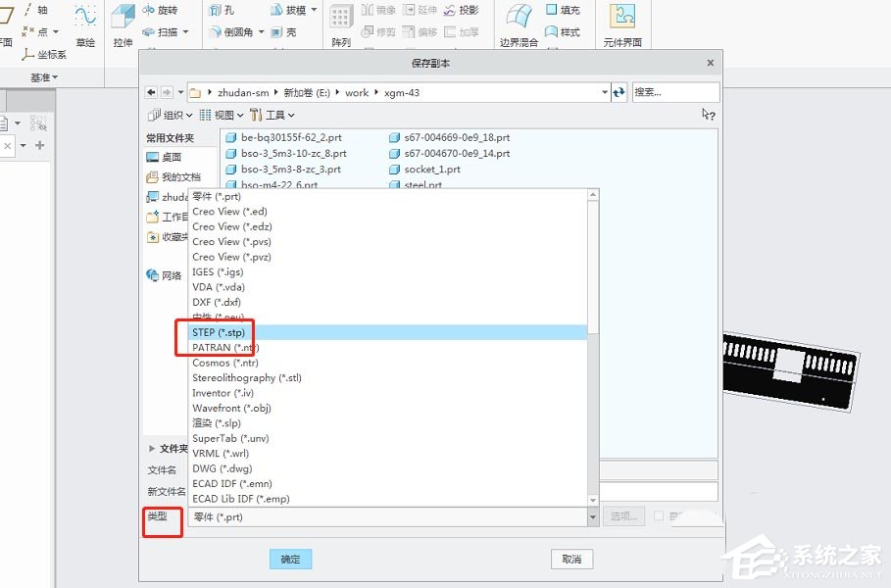Select file s67-004670-0e9_14.prt

(x=450, y=154)
